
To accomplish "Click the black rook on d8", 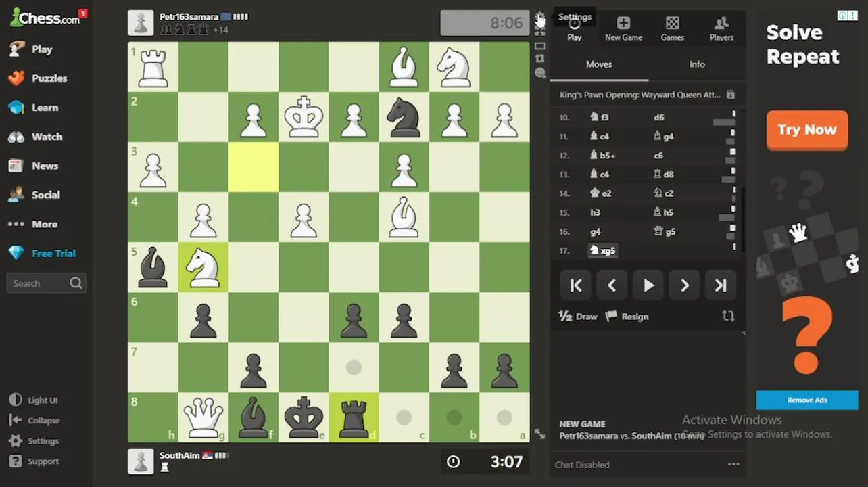I will coord(354,417).
